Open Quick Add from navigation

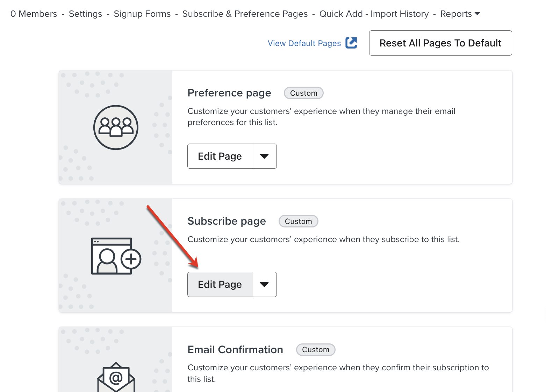[x=341, y=14]
